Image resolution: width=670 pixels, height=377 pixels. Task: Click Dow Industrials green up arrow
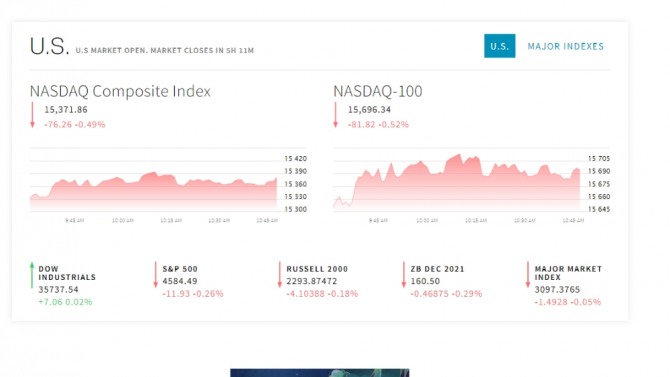(32, 275)
